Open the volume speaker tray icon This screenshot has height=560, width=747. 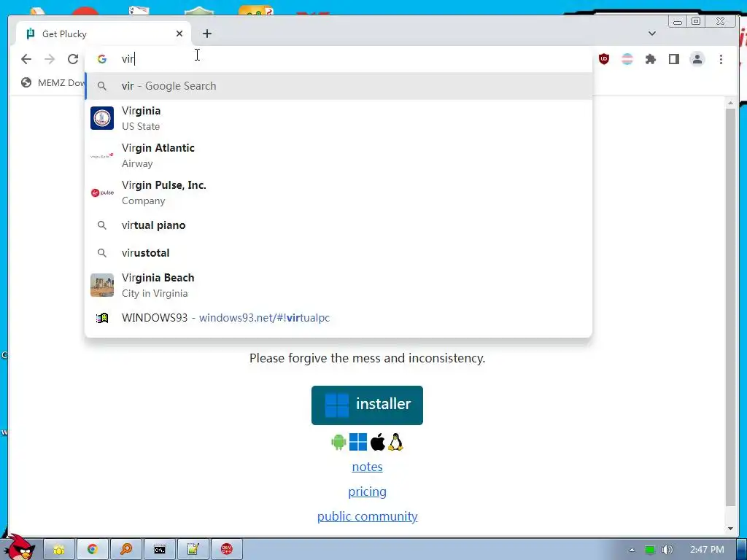pos(667,550)
